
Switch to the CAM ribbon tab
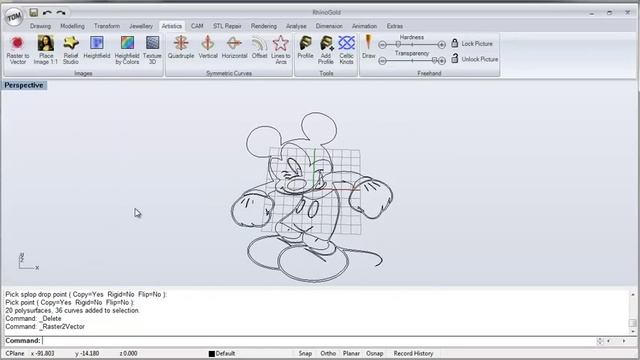[x=197, y=26]
